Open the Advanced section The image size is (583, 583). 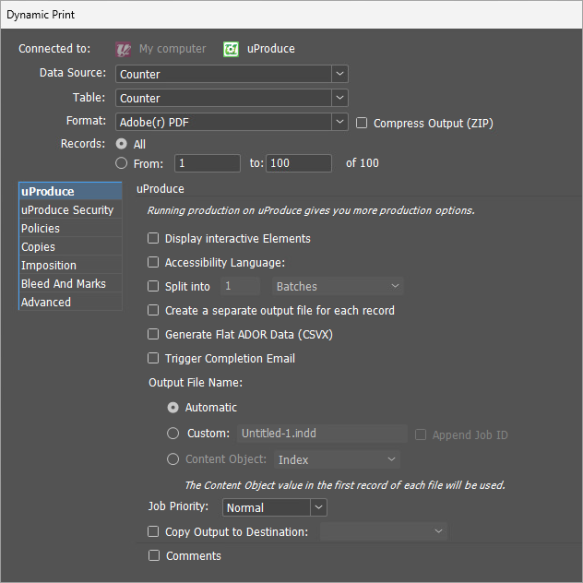click(x=70, y=302)
